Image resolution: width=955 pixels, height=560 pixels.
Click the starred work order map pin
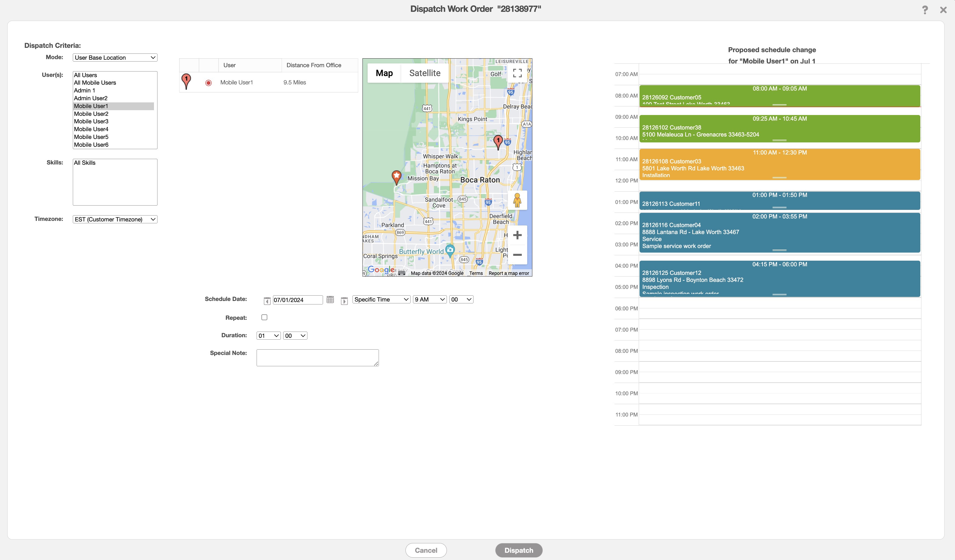[396, 177]
